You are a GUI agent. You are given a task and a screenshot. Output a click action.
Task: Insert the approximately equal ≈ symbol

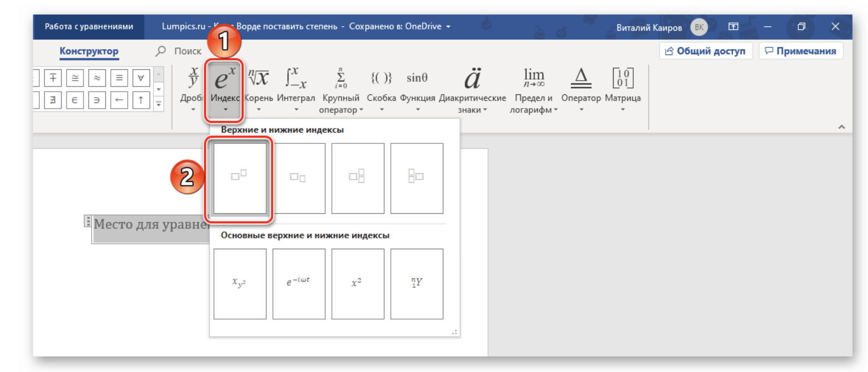[x=97, y=78]
